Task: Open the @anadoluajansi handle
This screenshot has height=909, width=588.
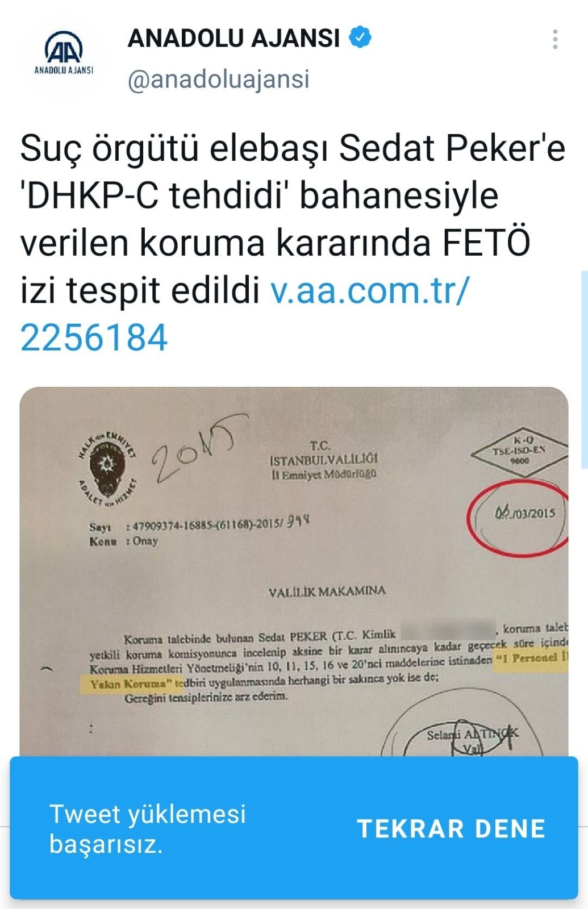Action: (x=219, y=79)
